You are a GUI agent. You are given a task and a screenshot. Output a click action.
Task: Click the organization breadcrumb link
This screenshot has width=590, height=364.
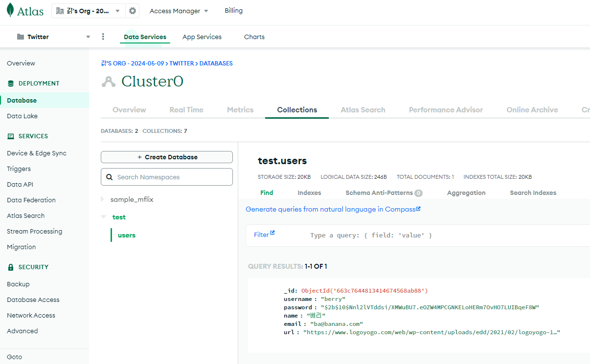pos(132,64)
